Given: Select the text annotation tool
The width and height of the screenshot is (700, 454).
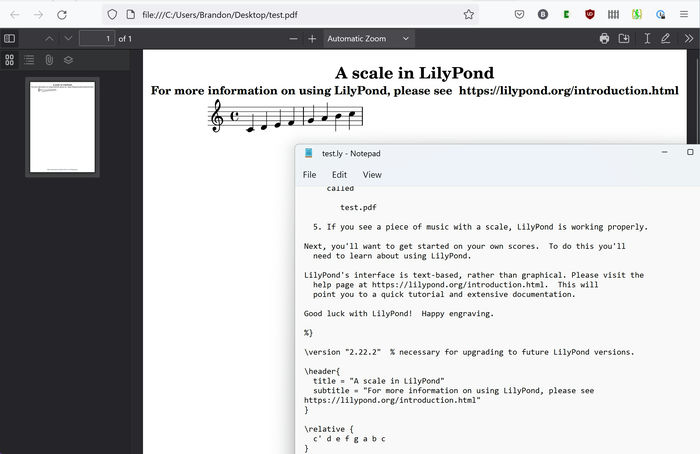Looking at the screenshot, I should point(647,38).
